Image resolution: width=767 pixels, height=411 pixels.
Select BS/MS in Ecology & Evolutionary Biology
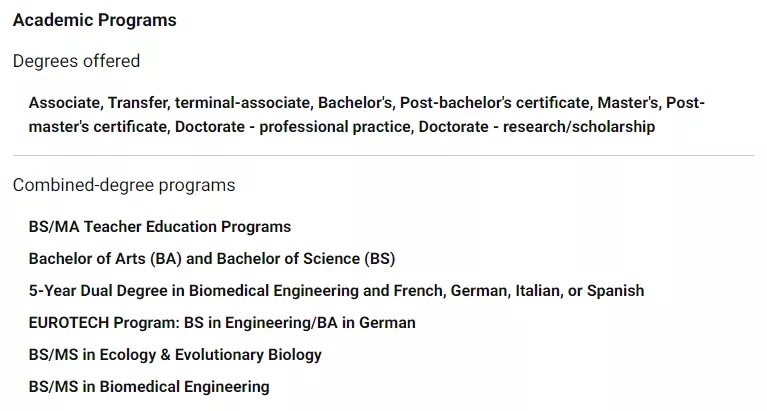point(175,355)
